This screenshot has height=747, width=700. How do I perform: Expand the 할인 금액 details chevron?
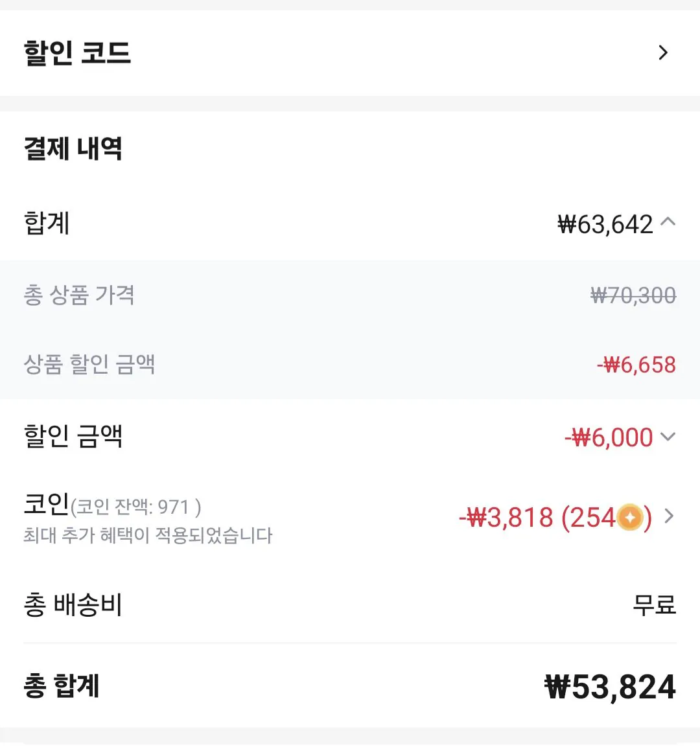(x=668, y=437)
